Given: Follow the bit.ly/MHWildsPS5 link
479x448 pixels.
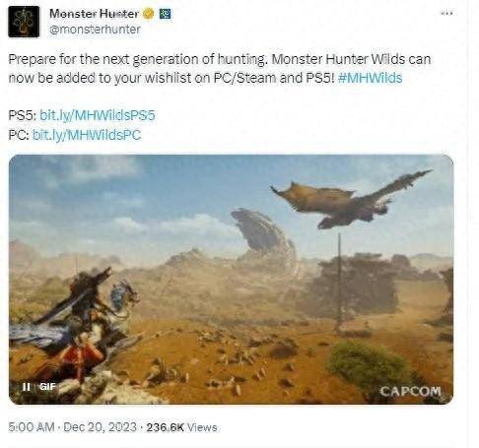Looking at the screenshot, I should (x=98, y=115).
